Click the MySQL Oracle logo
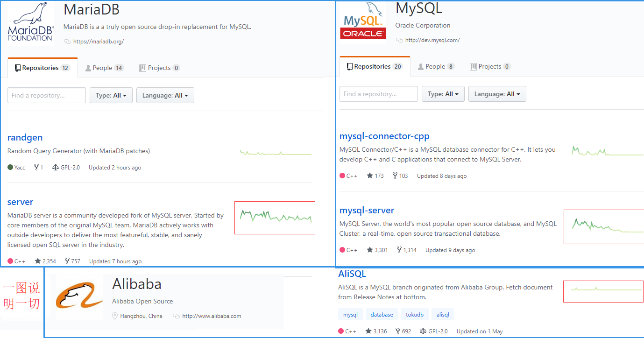This screenshot has height=338, width=644. coord(363,21)
